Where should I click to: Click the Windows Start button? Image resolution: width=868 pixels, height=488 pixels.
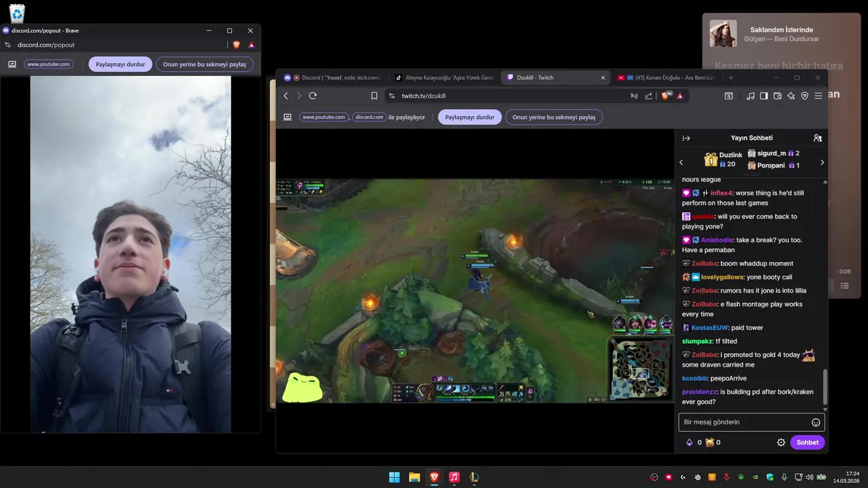coord(394,477)
